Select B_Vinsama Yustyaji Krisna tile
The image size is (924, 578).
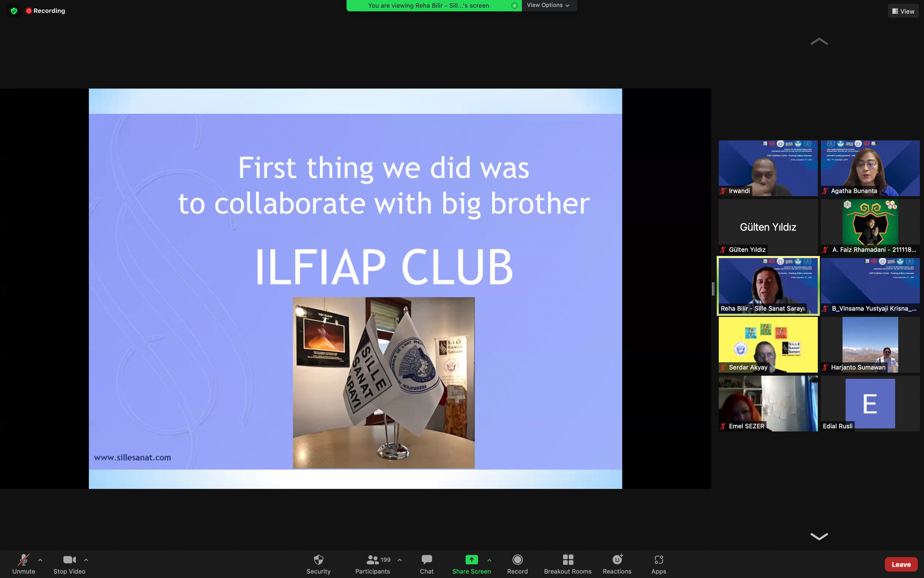point(870,286)
